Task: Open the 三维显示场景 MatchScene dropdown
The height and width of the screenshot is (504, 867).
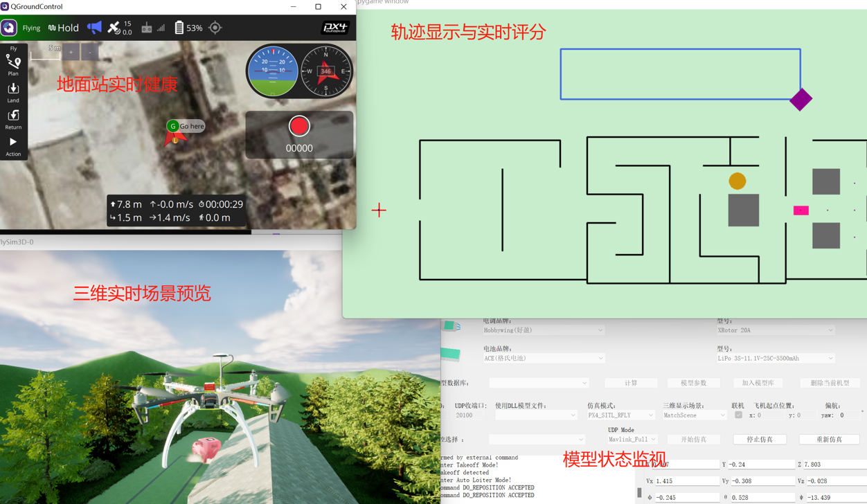Action: tap(694, 415)
